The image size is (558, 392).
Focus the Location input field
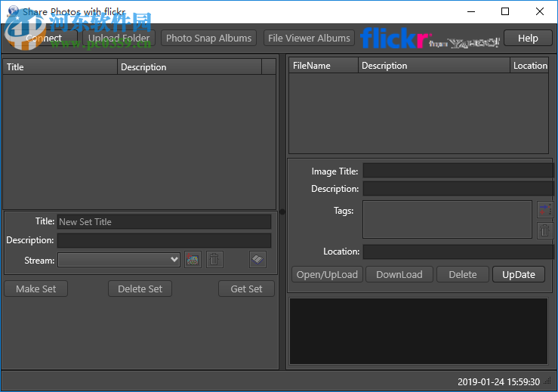coord(458,252)
